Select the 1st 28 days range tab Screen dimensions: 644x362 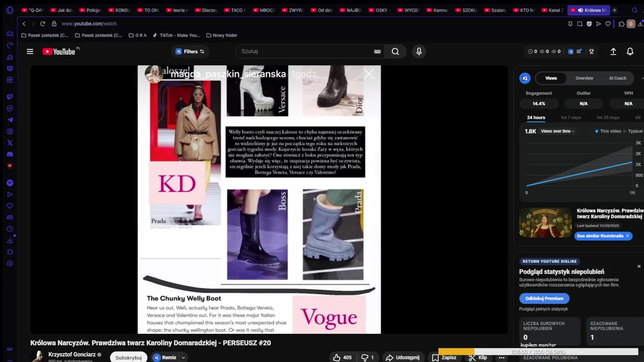(608, 118)
